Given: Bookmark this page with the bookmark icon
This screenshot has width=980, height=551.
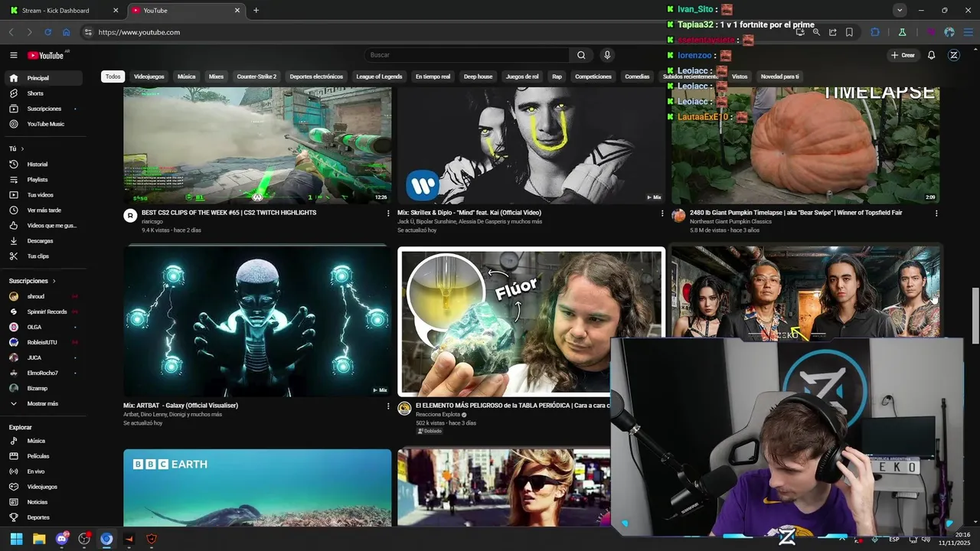Looking at the screenshot, I should [849, 32].
